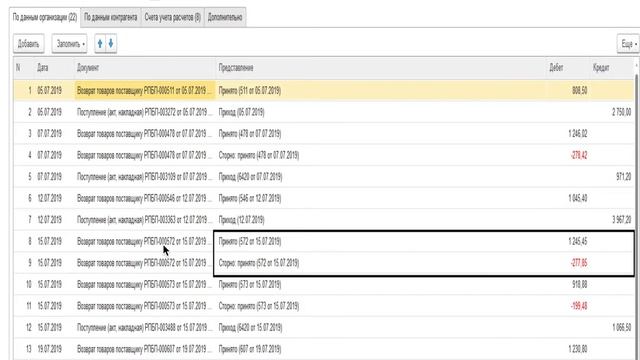Click the cell Принято (546 от 12.07.2019)
The image size is (640, 360).
pyautogui.click(x=250, y=198)
